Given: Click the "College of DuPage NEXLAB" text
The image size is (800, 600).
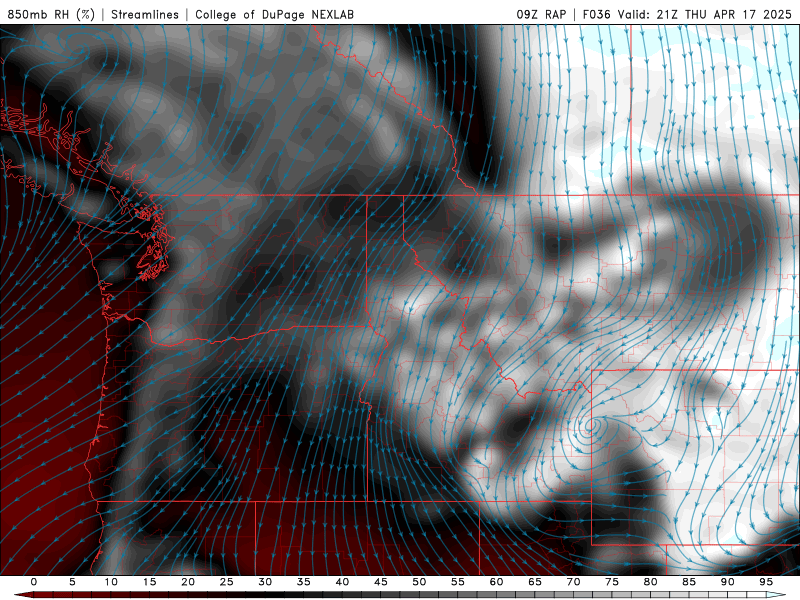Looking at the screenshot, I should point(274,15).
